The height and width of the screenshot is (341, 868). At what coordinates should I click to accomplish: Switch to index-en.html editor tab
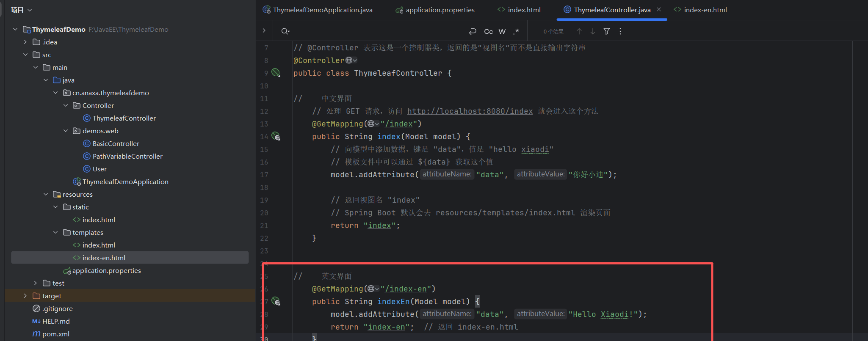(700, 10)
